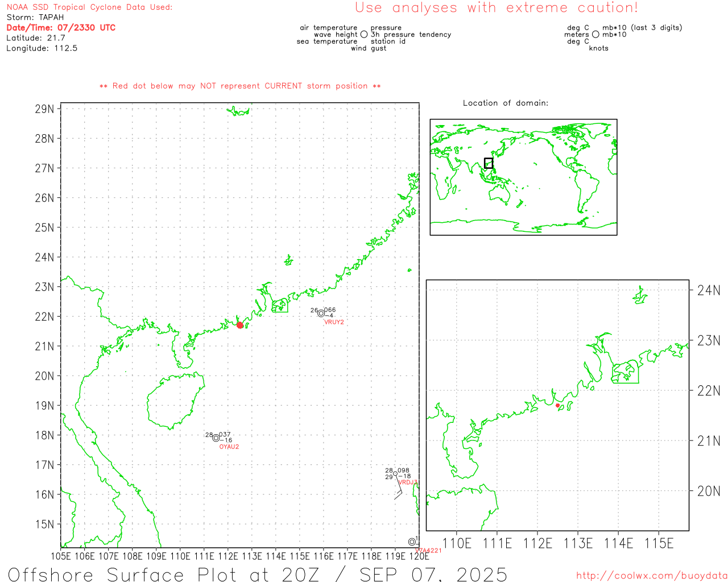Click the 'sea temperature' legend label
The image size is (728, 582).
(x=327, y=41)
